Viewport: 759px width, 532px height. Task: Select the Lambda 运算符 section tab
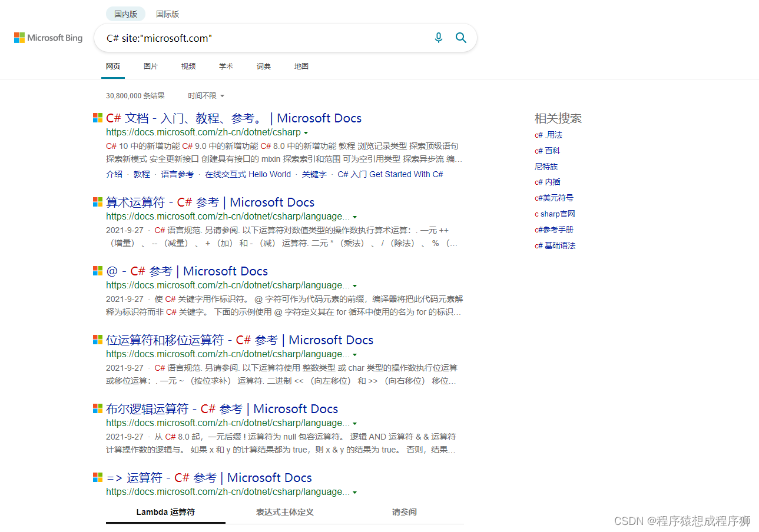pyautogui.click(x=165, y=512)
